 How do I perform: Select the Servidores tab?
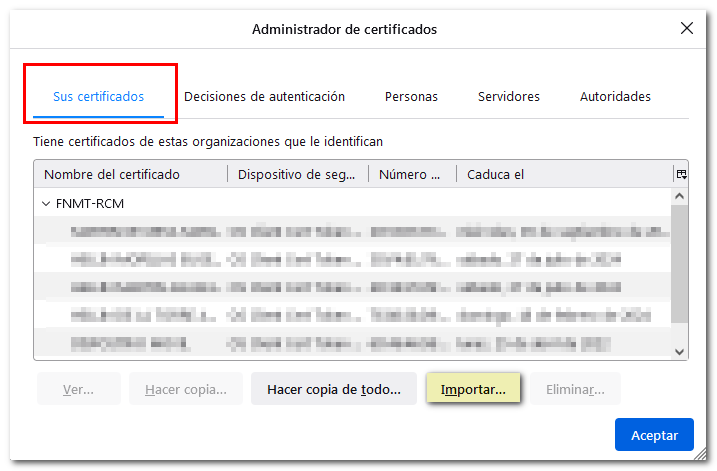click(x=508, y=97)
